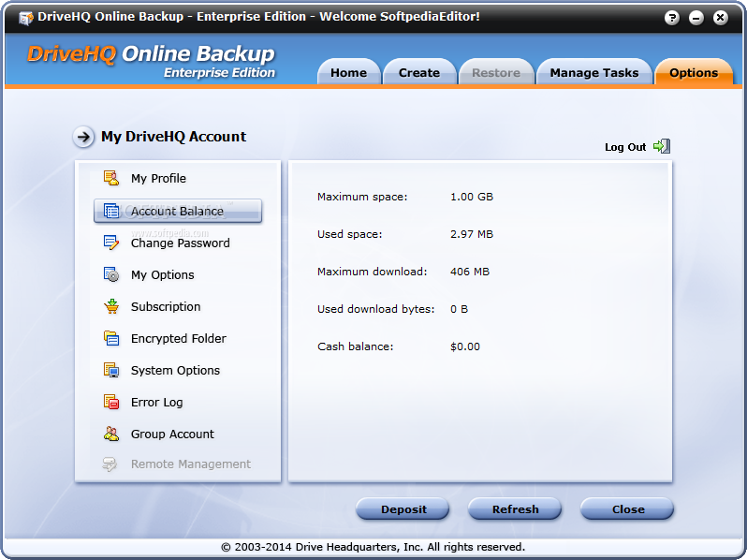
Task: Click the Account Balance list icon
Action: [111, 211]
